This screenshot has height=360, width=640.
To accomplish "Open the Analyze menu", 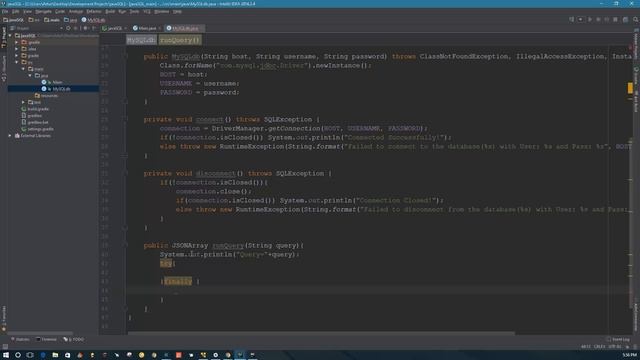I will (76, 12).
